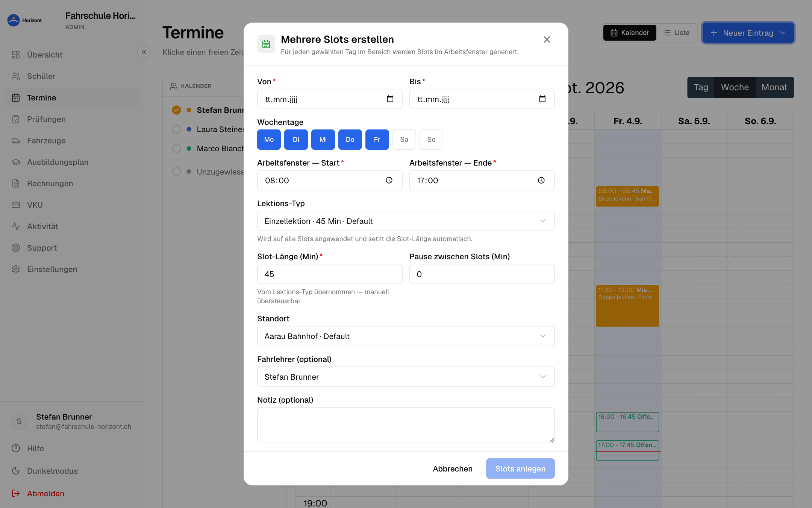Select the Monat calendar view

pyautogui.click(x=774, y=87)
